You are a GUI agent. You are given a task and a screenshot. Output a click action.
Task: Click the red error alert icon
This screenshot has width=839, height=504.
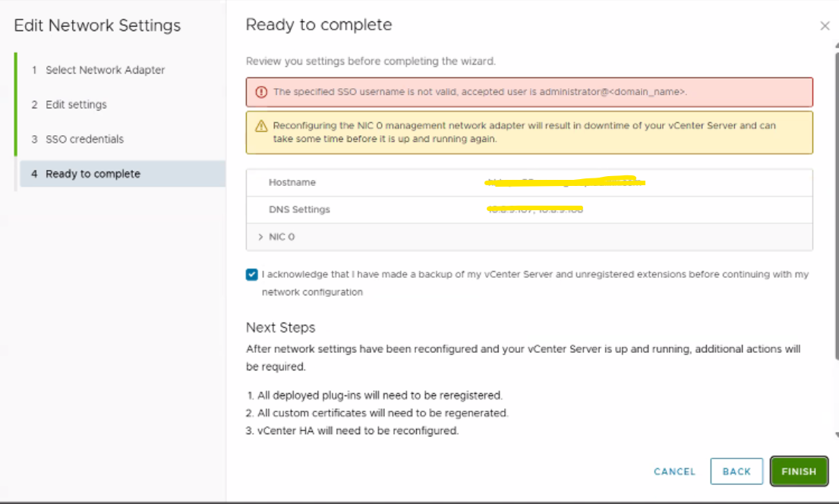point(261,92)
